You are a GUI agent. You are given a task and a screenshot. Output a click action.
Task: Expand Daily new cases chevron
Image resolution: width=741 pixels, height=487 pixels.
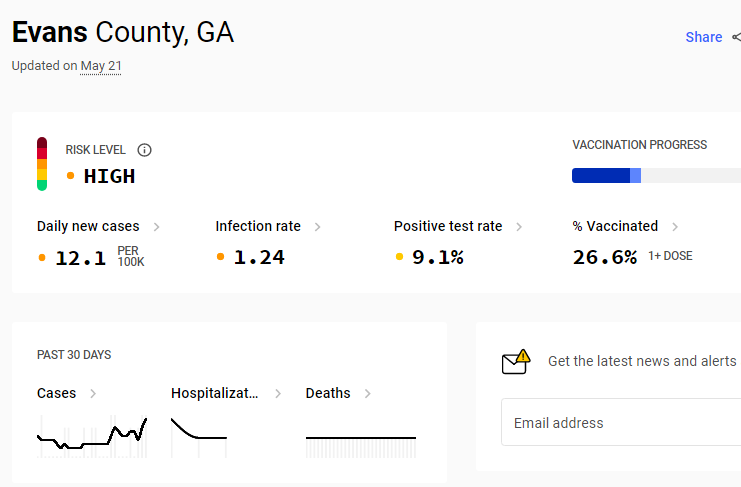coord(156,227)
